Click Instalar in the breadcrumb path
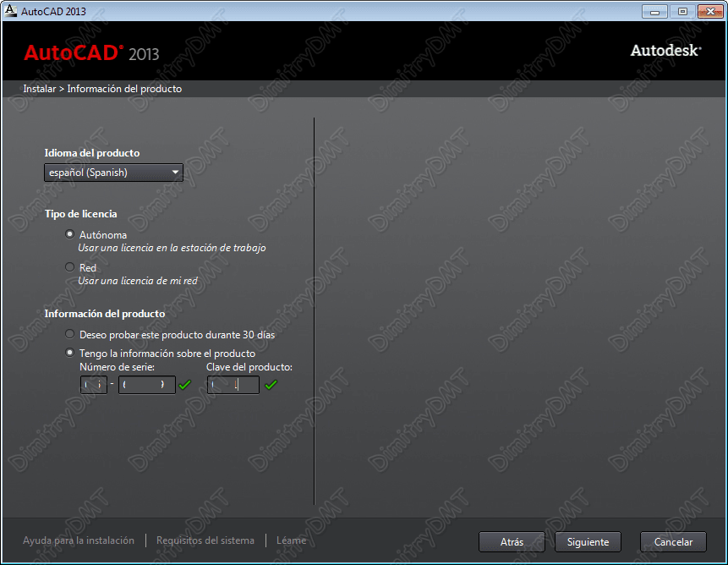Screen dimensions: 728x565 coord(39,88)
